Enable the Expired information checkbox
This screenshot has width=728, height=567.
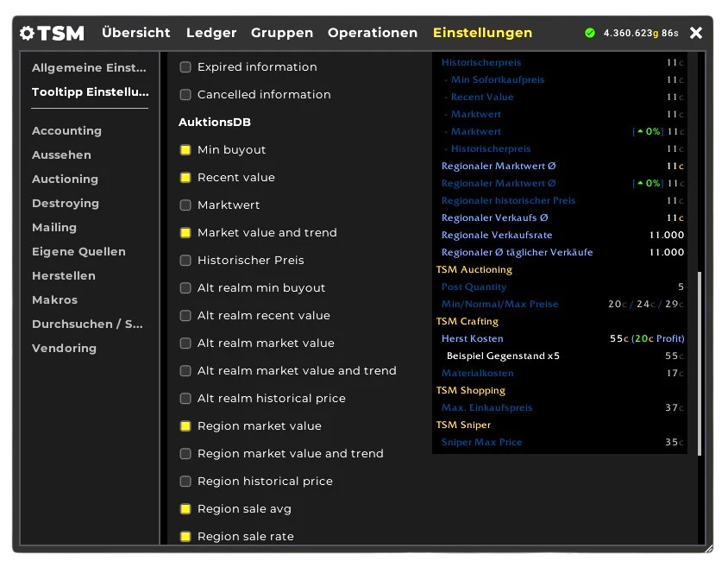click(185, 66)
